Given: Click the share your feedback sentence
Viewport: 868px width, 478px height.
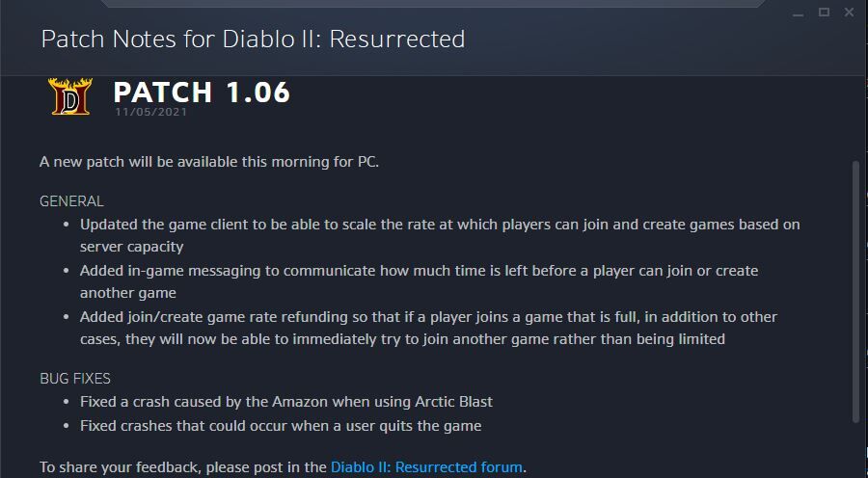Looking at the screenshot, I should point(283,467).
